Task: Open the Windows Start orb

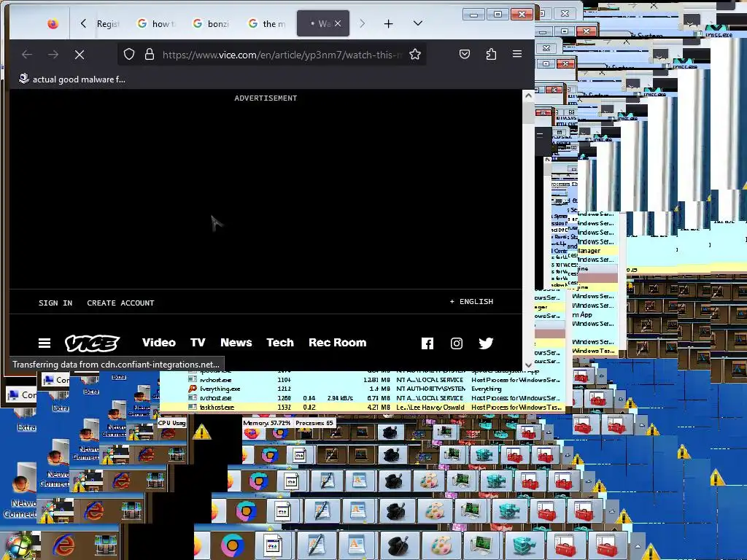Action: (19, 545)
